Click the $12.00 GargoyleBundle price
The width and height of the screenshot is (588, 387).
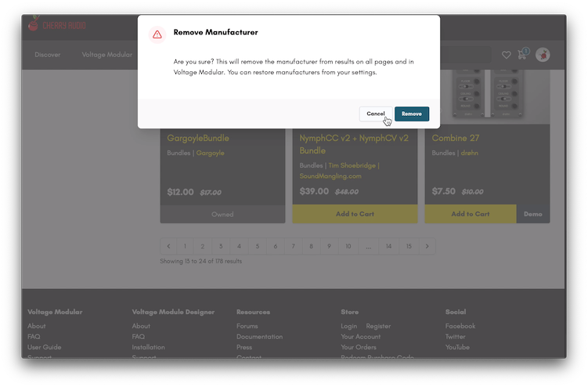180,192
